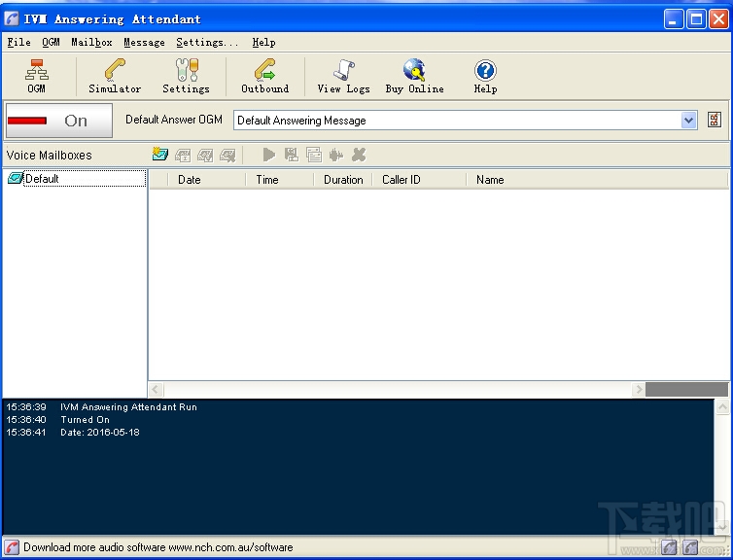Expand the Default Answer OGM dropdown
Viewport: 733px width, 560px height.
689,121
